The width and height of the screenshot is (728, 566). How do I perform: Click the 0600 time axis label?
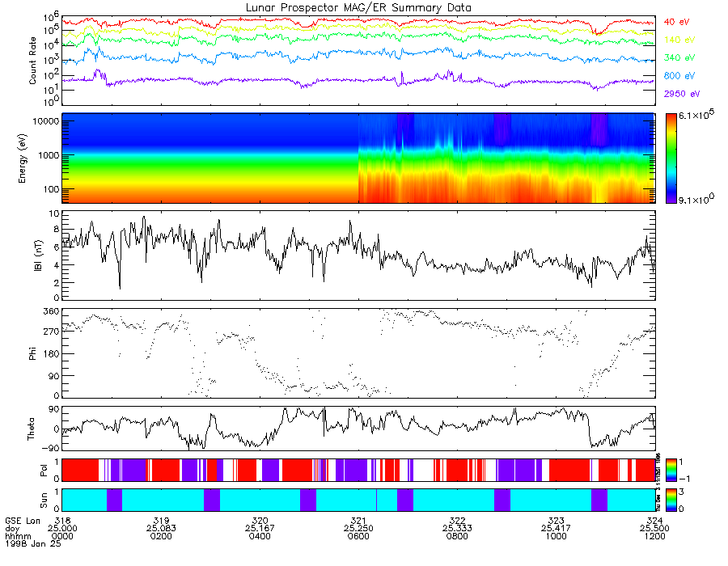pyautogui.click(x=358, y=536)
